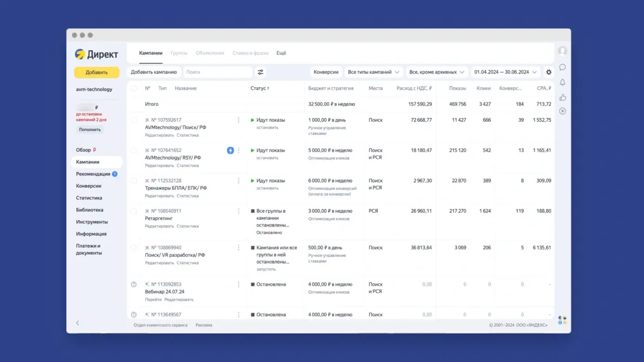The image size is (644, 362).
Task: Open the filter settings sliders icon
Action: pos(261,72)
